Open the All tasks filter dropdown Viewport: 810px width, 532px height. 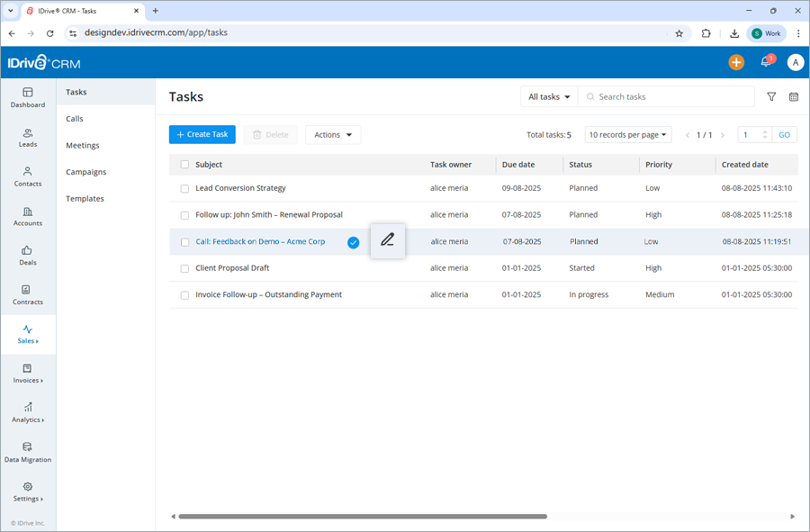(548, 96)
